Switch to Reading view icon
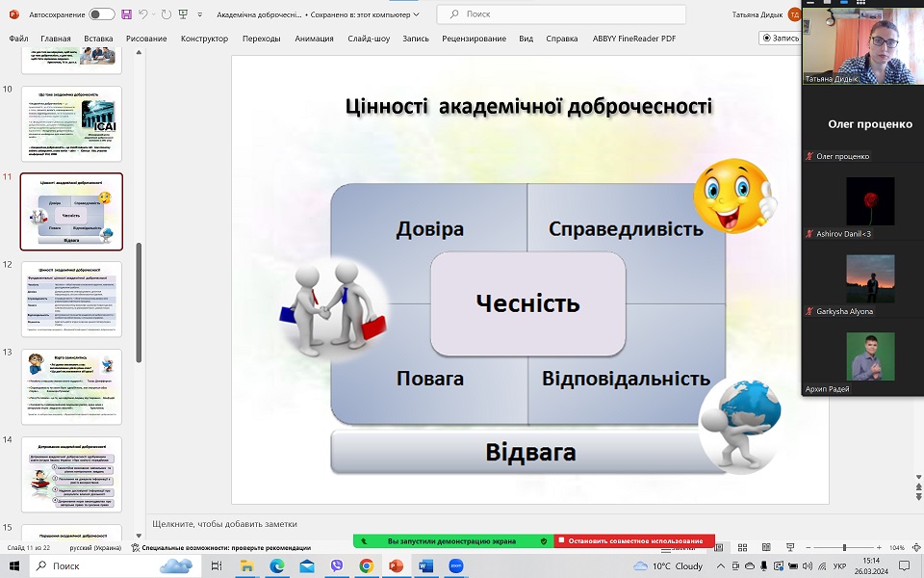This screenshot has width=924, height=578. [766, 548]
